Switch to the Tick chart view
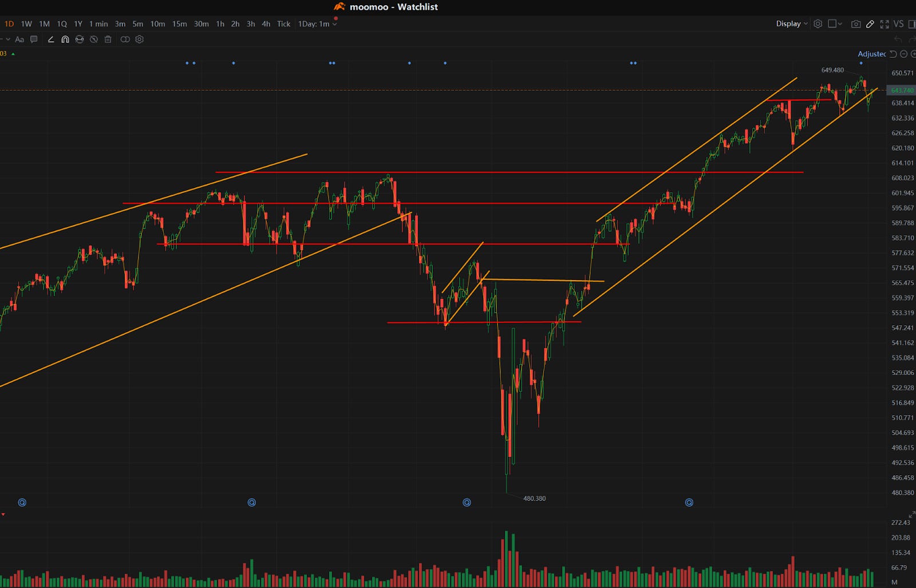The height and width of the screenshot is (588, 916). [284, 23]
